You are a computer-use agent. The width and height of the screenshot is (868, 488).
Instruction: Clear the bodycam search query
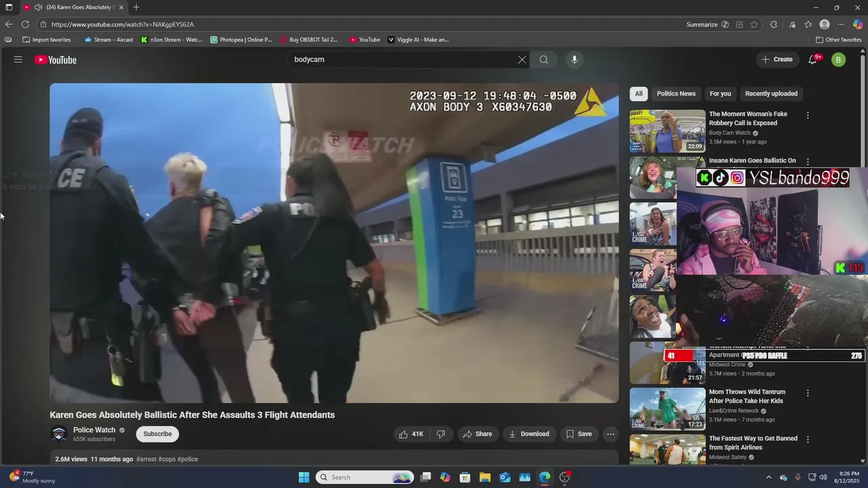click(x=521, y=60)
